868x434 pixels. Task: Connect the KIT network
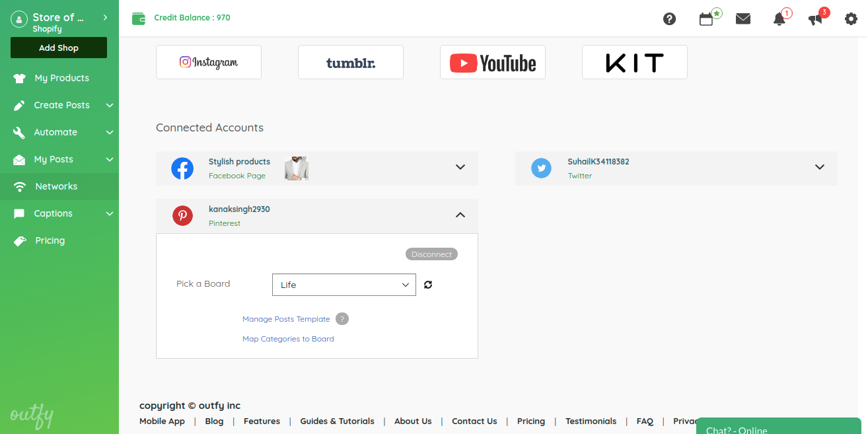pos(635,62)
